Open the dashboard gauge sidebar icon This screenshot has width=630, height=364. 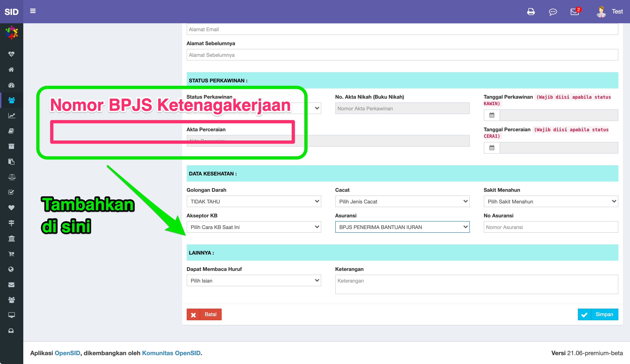tap(11, 85)
